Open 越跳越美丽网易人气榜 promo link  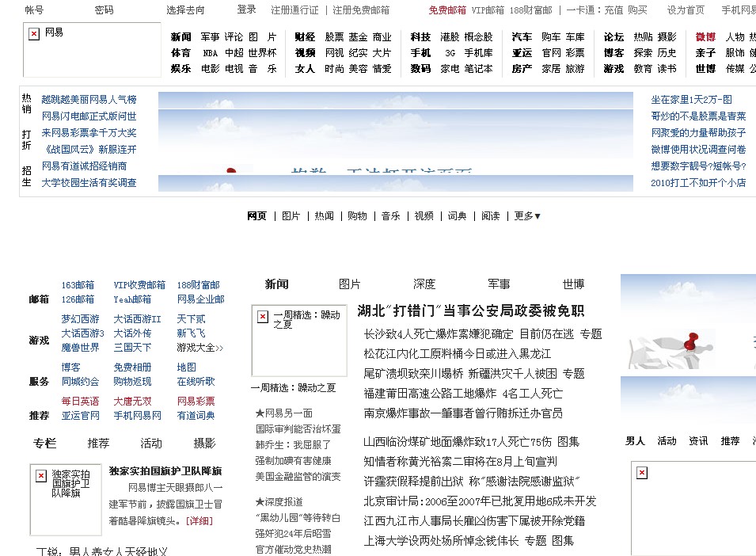click(89, 99)
